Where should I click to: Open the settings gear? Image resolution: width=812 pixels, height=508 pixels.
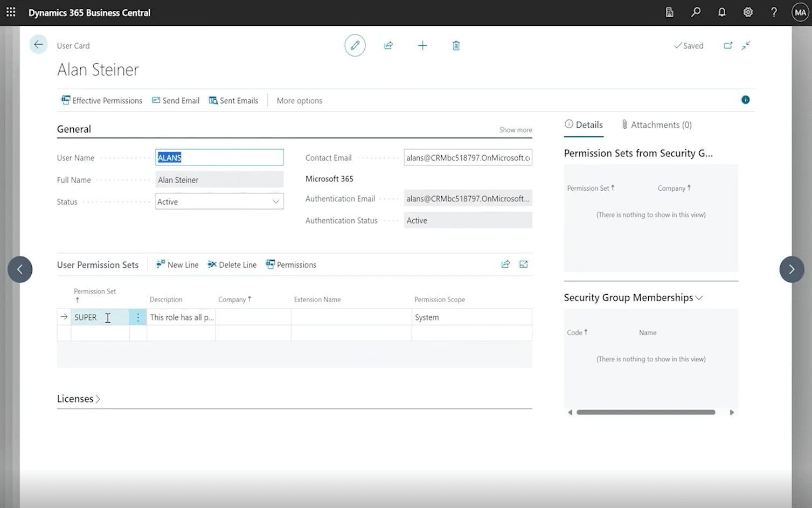coord(748,12)
